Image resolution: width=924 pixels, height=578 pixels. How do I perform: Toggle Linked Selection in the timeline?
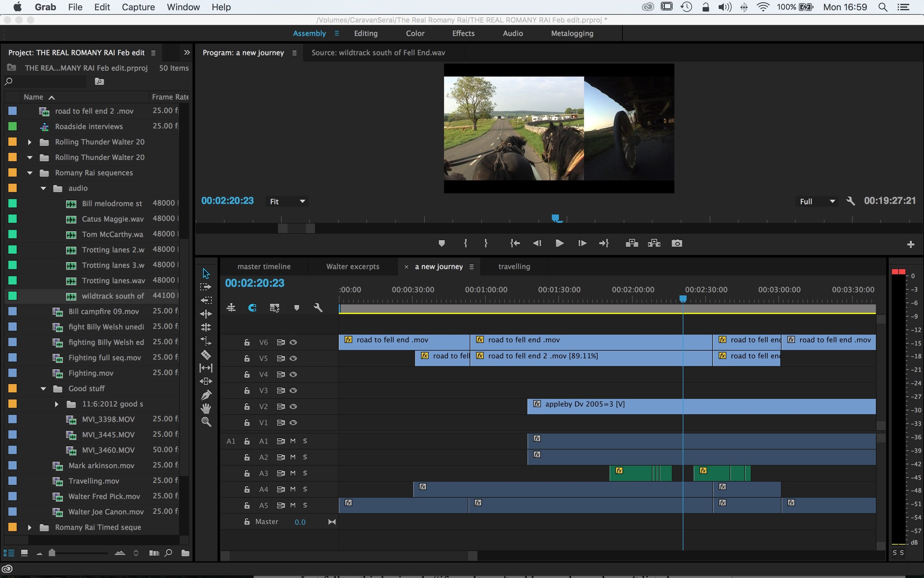click(274, 308)
